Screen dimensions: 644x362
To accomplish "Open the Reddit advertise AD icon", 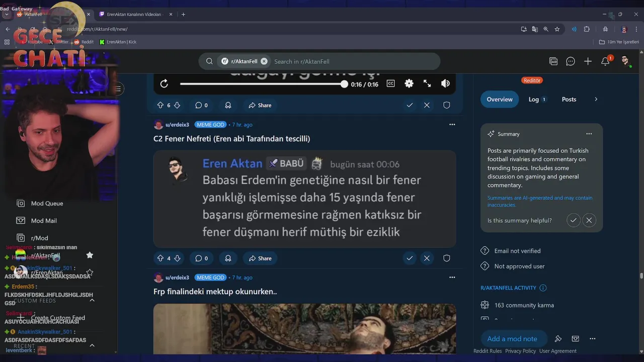I will click(x=553, y=61).
